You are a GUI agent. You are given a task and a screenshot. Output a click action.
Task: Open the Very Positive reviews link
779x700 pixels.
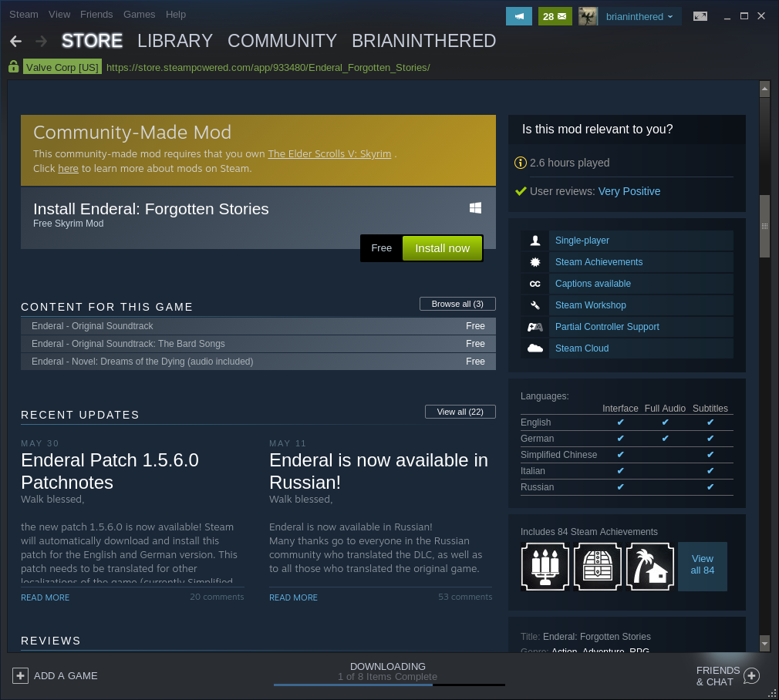(629, 191)
